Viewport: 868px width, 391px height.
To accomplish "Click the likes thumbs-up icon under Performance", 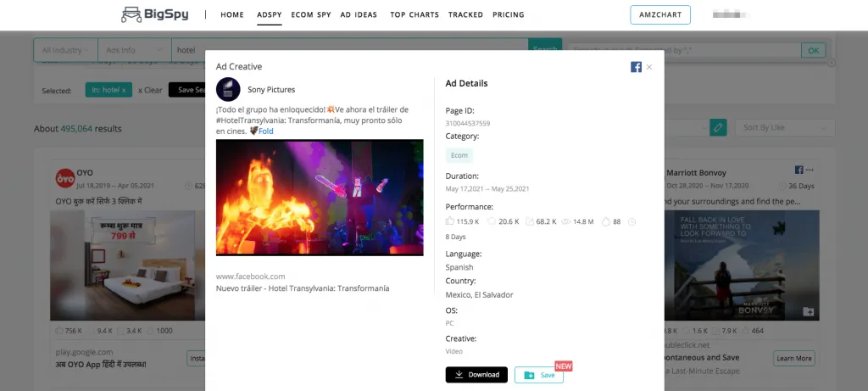I will coord(450,221).
